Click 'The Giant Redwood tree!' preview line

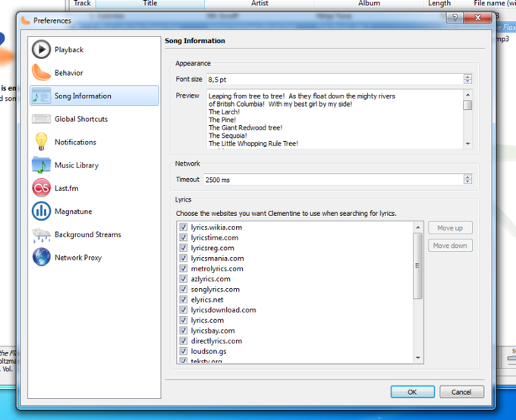pos(246,127)
